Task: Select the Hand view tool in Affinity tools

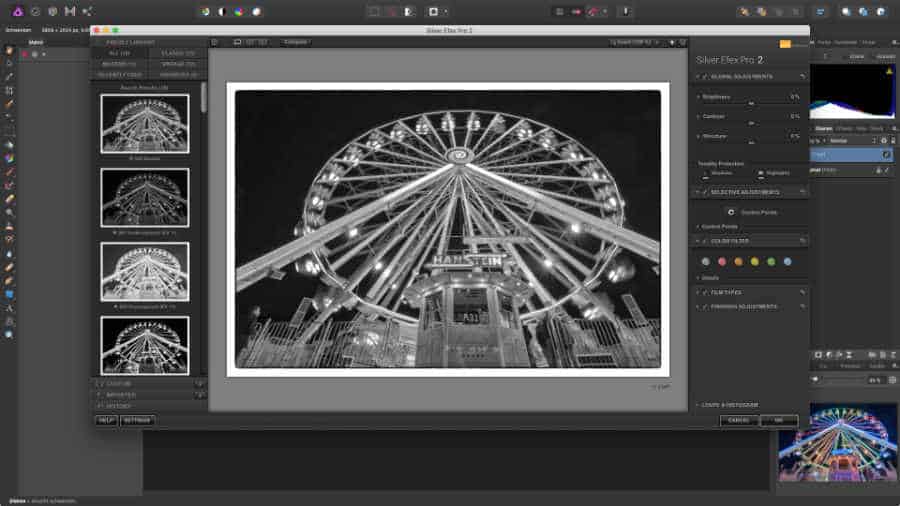Action: 9,50
